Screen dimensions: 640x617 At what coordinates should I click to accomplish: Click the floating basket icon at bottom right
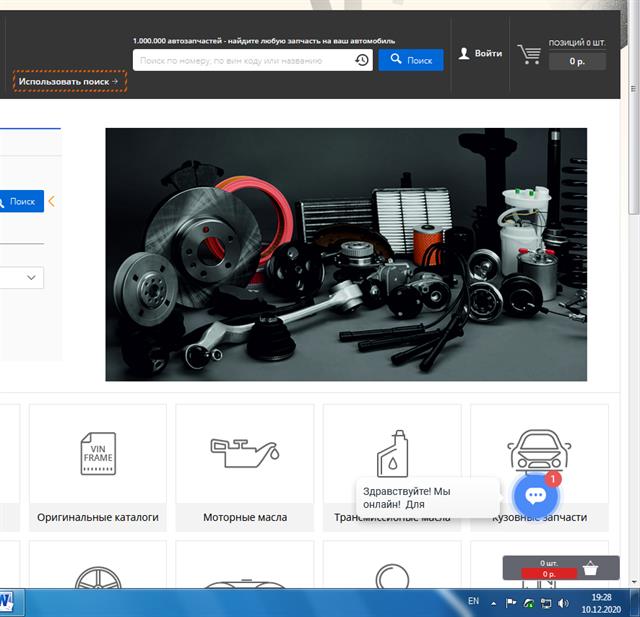click(590, 568)
